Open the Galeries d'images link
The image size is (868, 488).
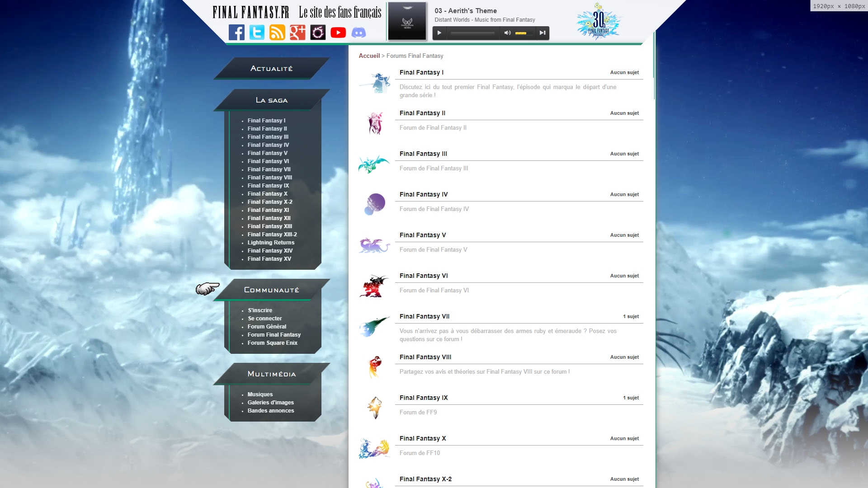271,403
